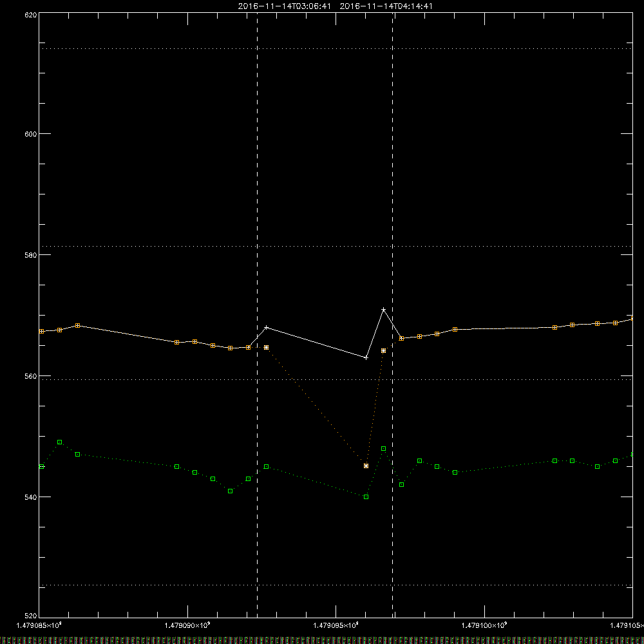Click the x-axis label 1.479095×10⁹
Screen dimensions: 644x644
pyautogui.click(x=336, y=625)
